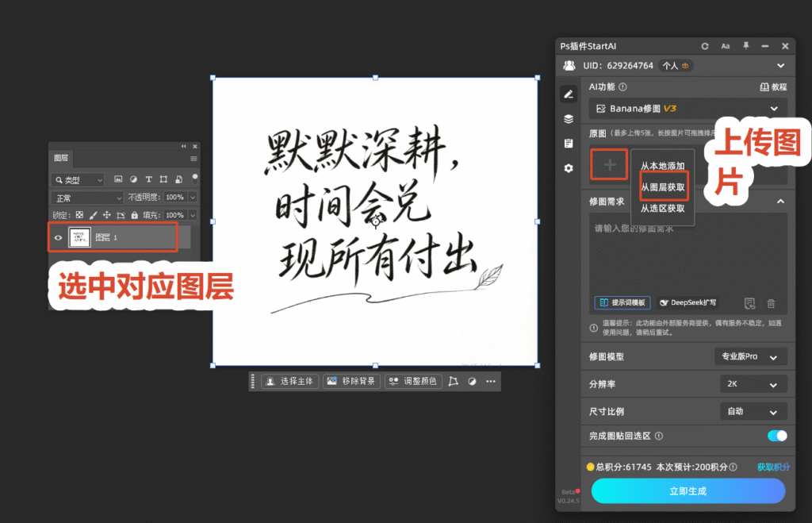Toggle the layer filter on/off switch
This screenshot has width=812, height=523.
(x=195, y=179)
